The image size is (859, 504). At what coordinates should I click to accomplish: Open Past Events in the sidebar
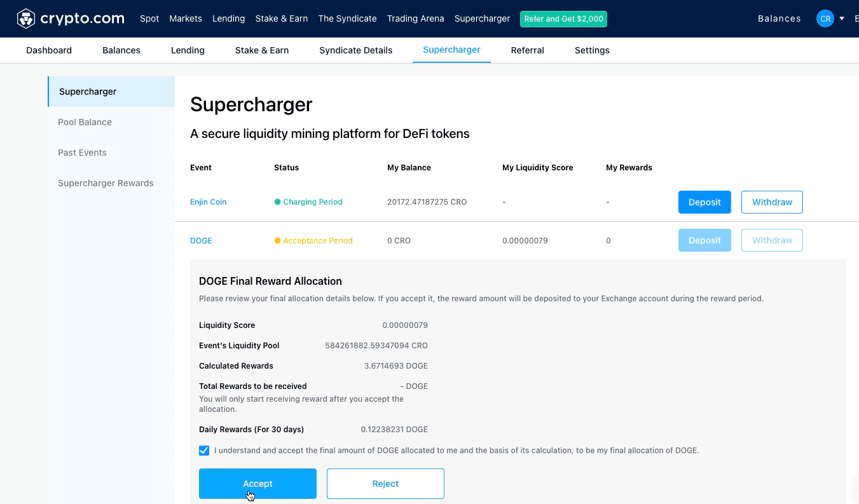[111, 153]
